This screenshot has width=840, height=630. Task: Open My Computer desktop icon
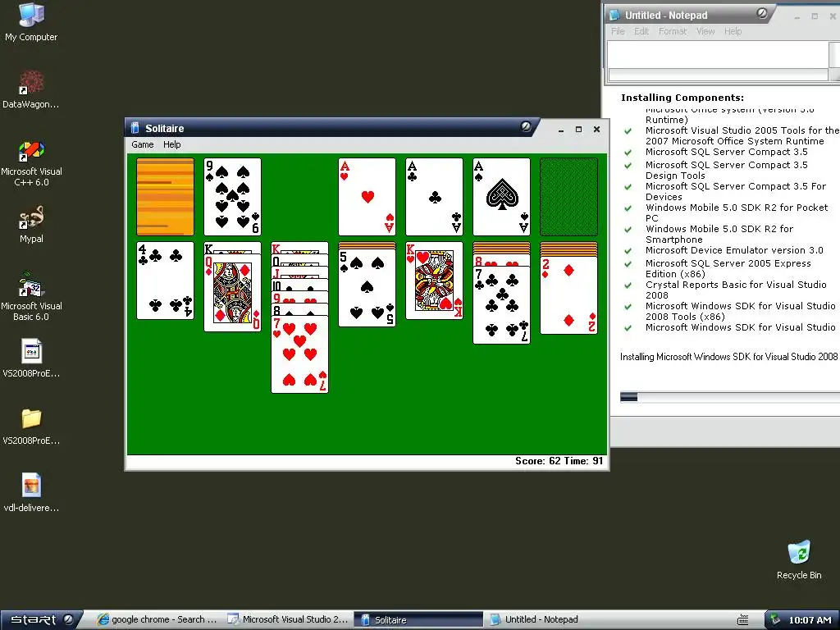click(31, 22)
